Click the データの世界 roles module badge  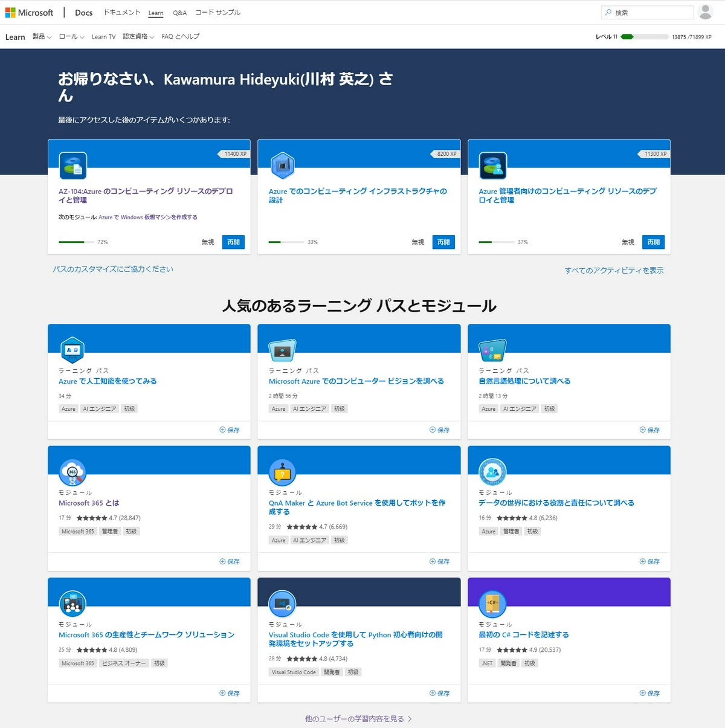492,472
